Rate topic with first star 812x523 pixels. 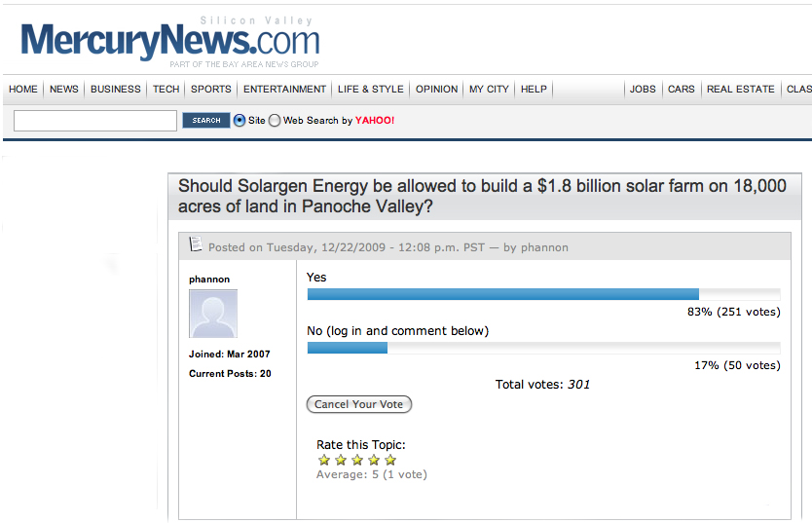(x=324, y=460)
